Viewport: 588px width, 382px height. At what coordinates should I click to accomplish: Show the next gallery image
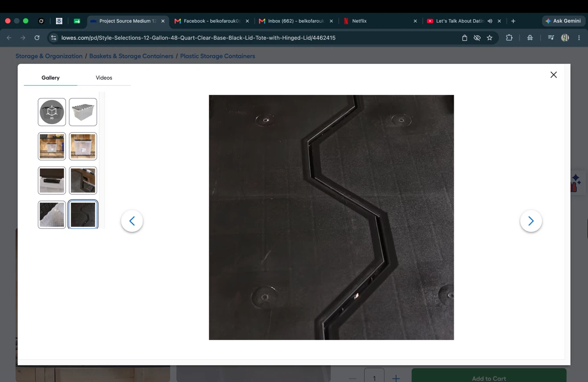point(531,221)
